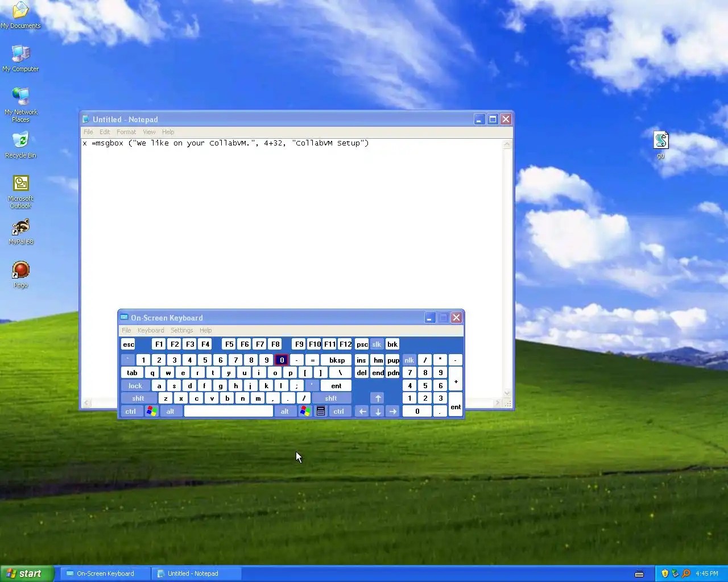Toggle the slk scroll lock key
728x582 pixels.
pos(377,344)
